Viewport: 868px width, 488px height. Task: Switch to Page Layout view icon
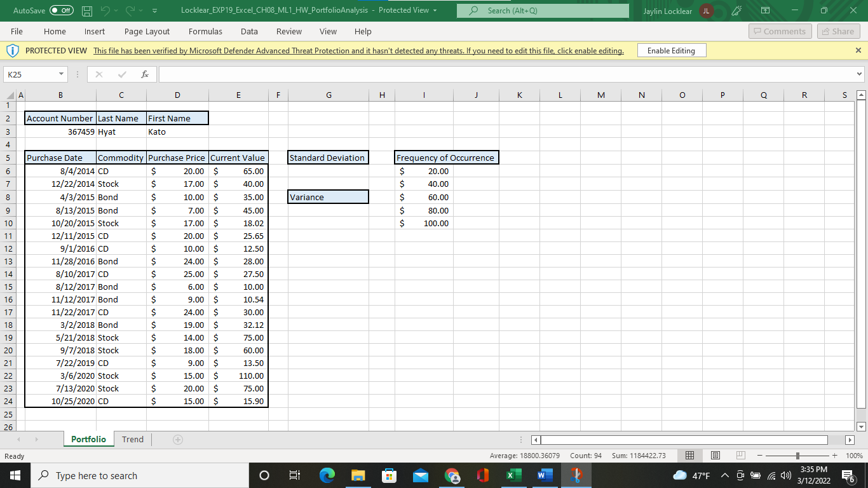point(715,456)
